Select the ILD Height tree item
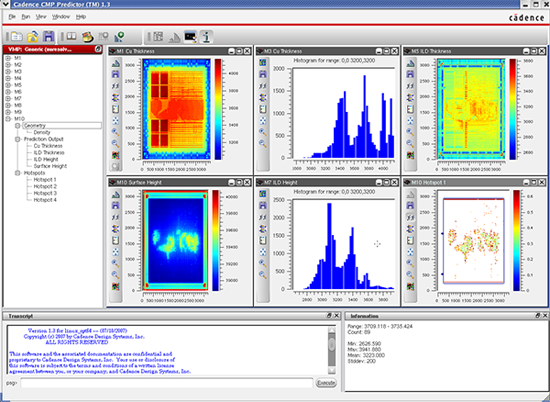This screenshot has width=550, height=402. (46, 159)
